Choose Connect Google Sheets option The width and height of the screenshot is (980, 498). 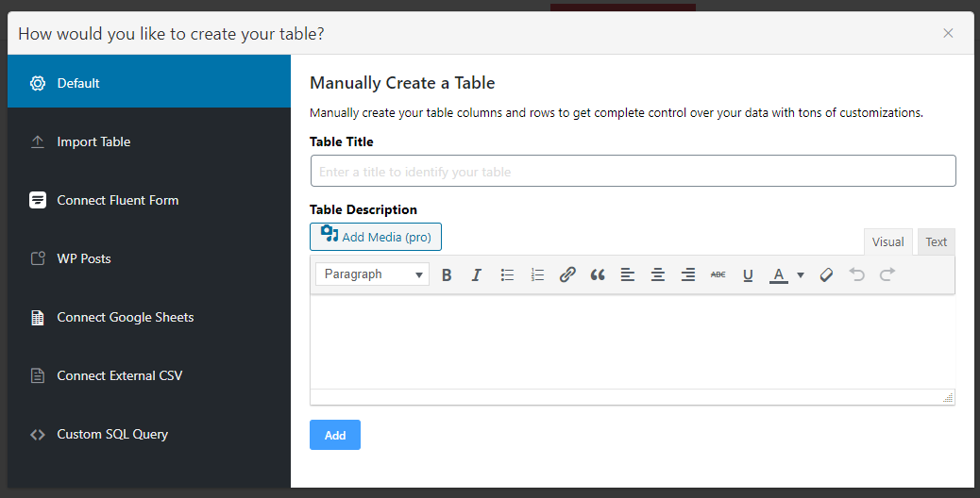[x=149, y=317]
